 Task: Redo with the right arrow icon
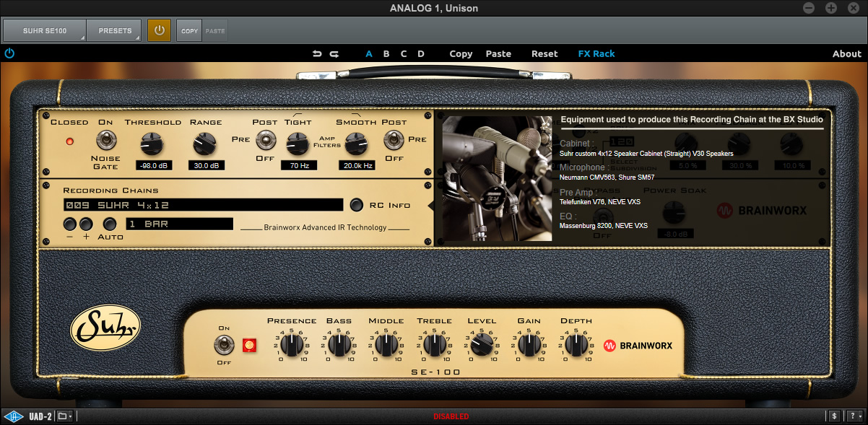click(x=334, y=54)
